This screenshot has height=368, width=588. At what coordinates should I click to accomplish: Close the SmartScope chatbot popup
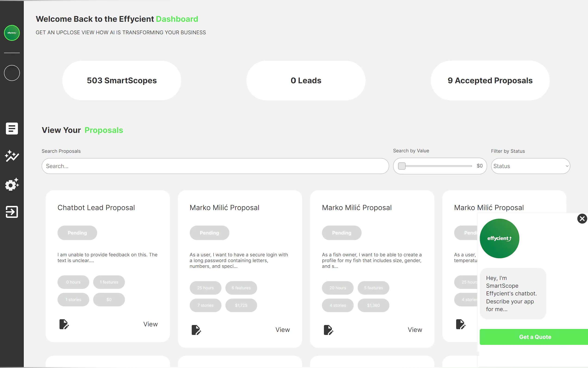click(x=582, y=219)
